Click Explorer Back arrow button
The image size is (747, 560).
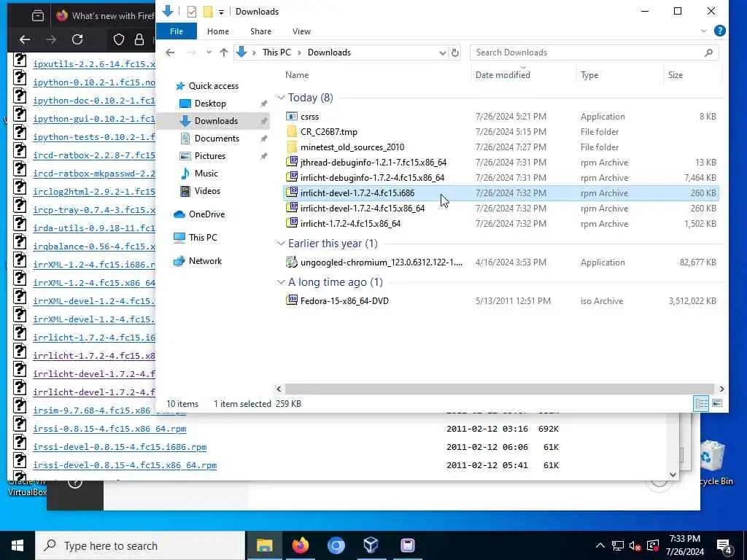170,52
